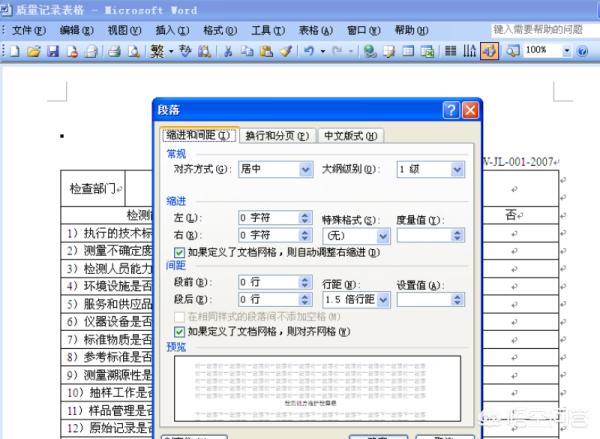Open the 格式 Format menu
This screenshot has height=439, width=600.
[x=220, y=30]
